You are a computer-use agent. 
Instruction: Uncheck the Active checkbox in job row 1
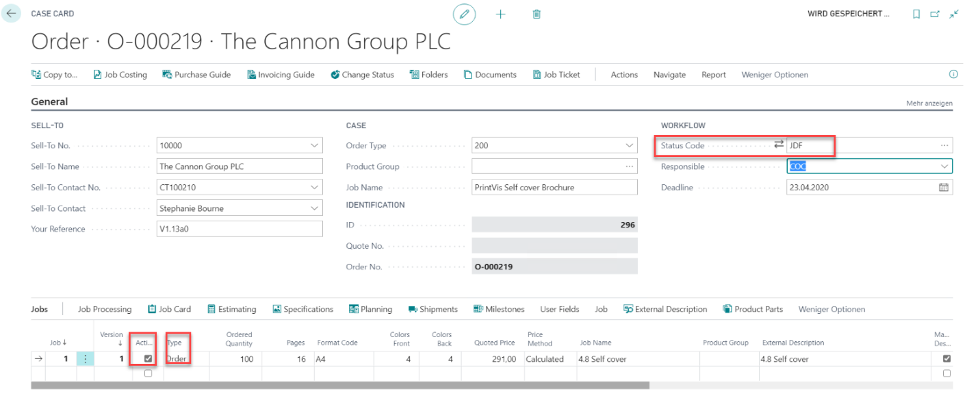tap(148, 358)
